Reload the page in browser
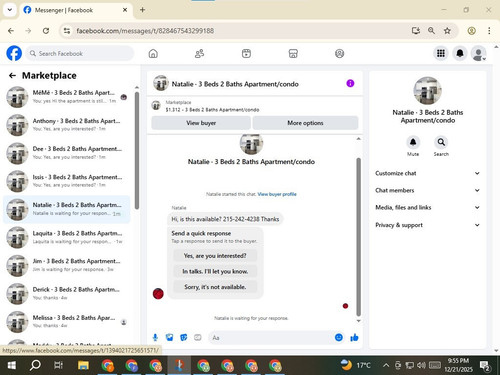This screenshot has width=500, height=375. (x=46, y=31)
